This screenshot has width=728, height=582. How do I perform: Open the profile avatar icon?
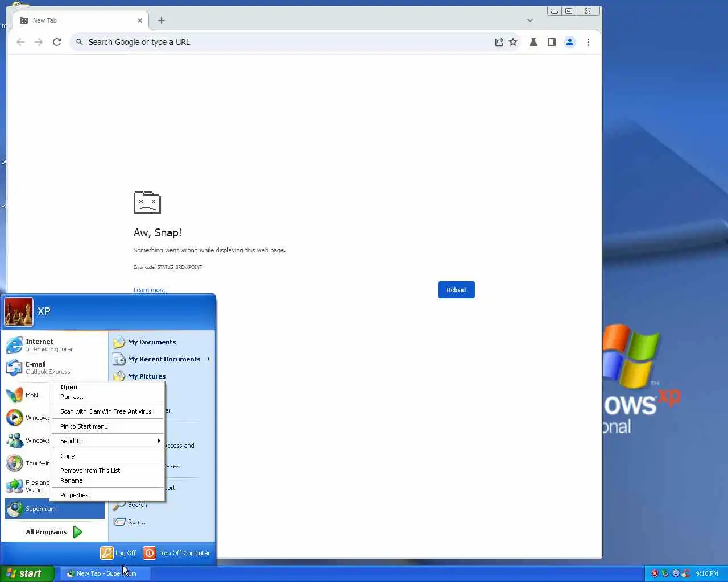point(570,42)
